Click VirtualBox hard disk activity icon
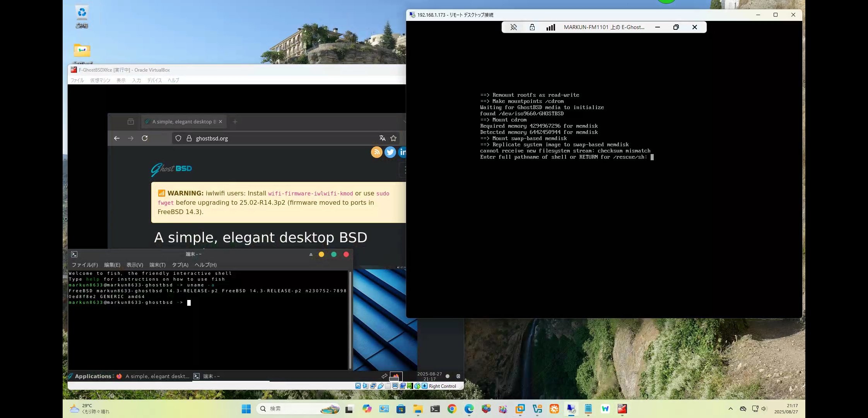 (358, 386)
